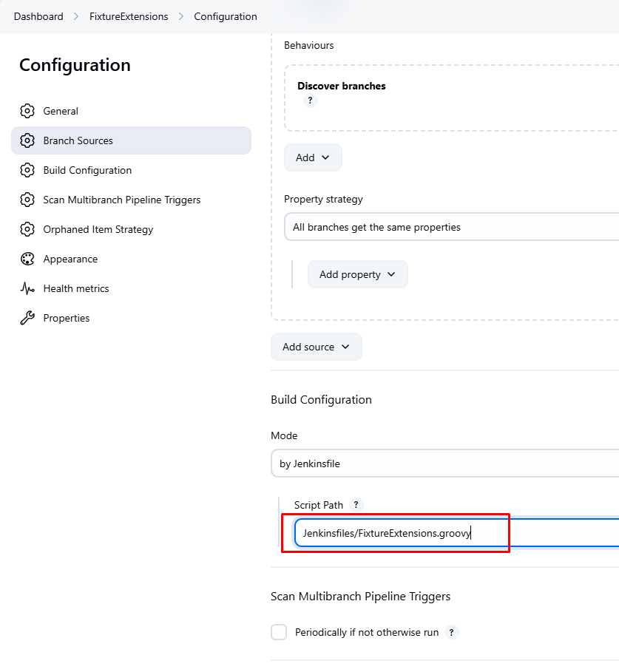The image size is (619, 672).
Task: Open the Add source dropdown
Action: click(316, 347)
